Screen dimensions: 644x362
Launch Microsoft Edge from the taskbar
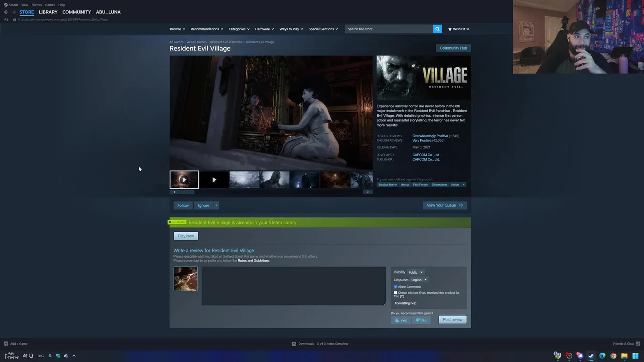click(x=602, y=356)
